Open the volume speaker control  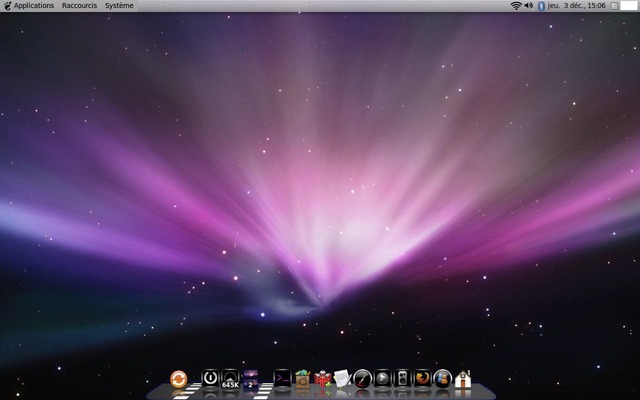(529, 6)
